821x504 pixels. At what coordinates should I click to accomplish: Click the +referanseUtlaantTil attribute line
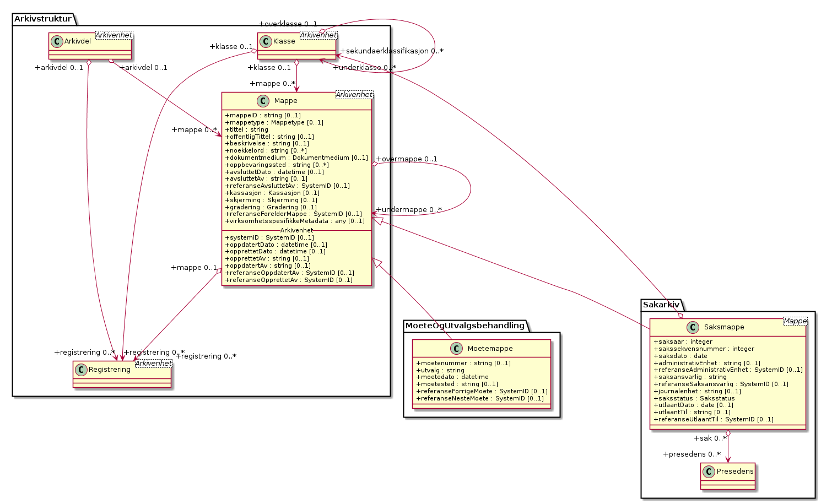(x=714, y=420)
